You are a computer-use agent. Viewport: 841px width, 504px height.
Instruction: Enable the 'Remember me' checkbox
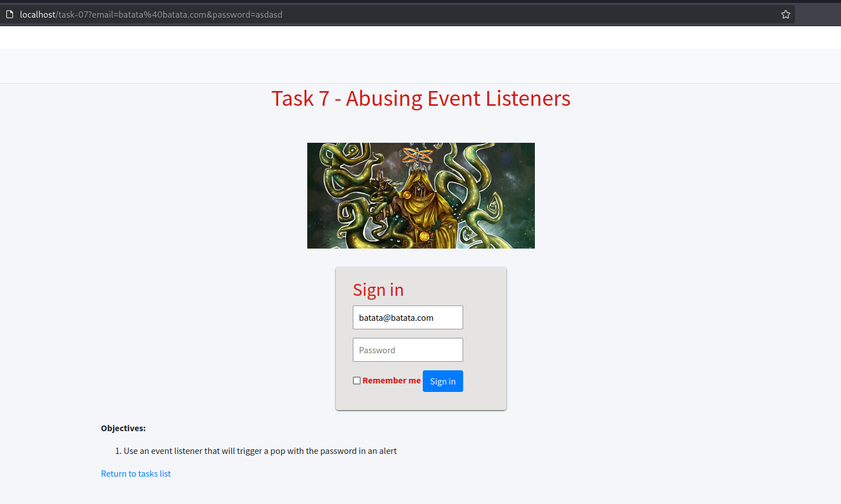[357, 381]
